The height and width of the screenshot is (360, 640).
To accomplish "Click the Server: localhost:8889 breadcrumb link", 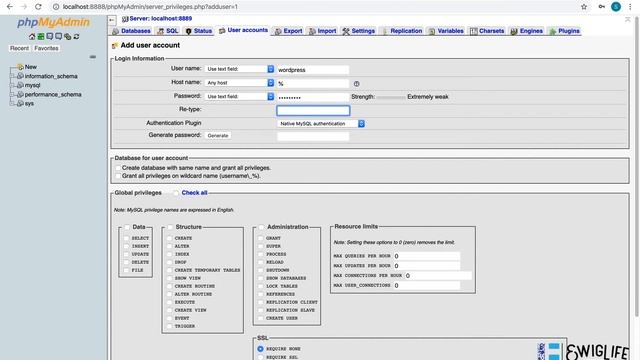I will point(161,18).
